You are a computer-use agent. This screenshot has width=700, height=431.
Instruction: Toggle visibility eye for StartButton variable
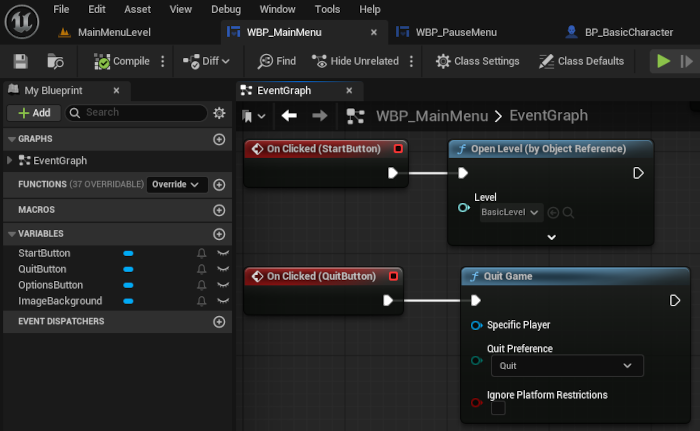coord(223,254)
